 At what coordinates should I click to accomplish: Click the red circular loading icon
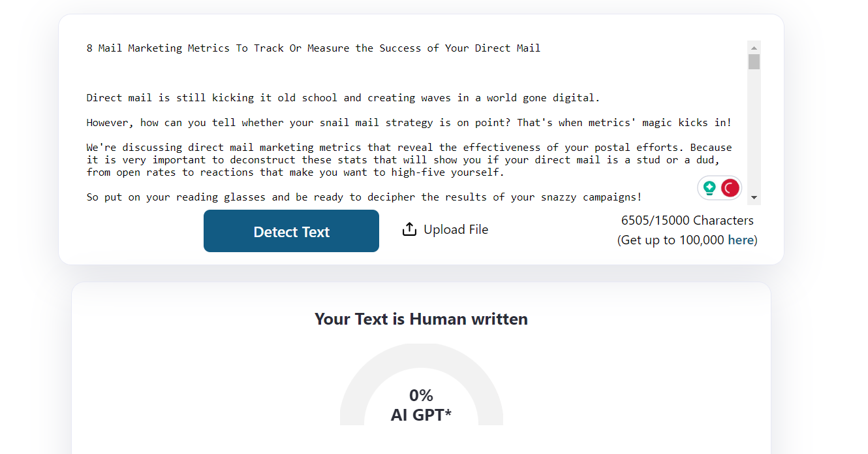(x=730, y=188)
